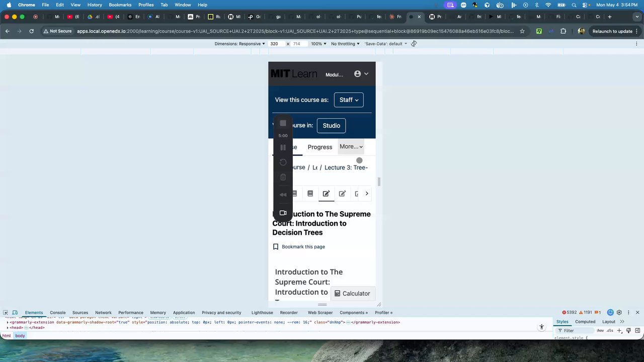
Task: Pause the recording in floating widget
Action: tap(283, 147)
